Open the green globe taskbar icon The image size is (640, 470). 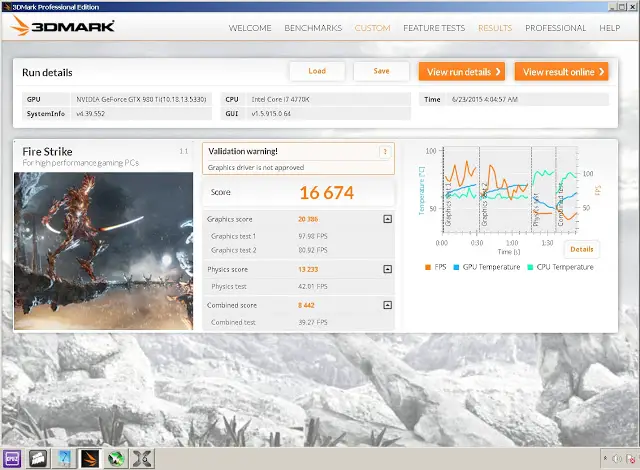(x=116, y=459)
